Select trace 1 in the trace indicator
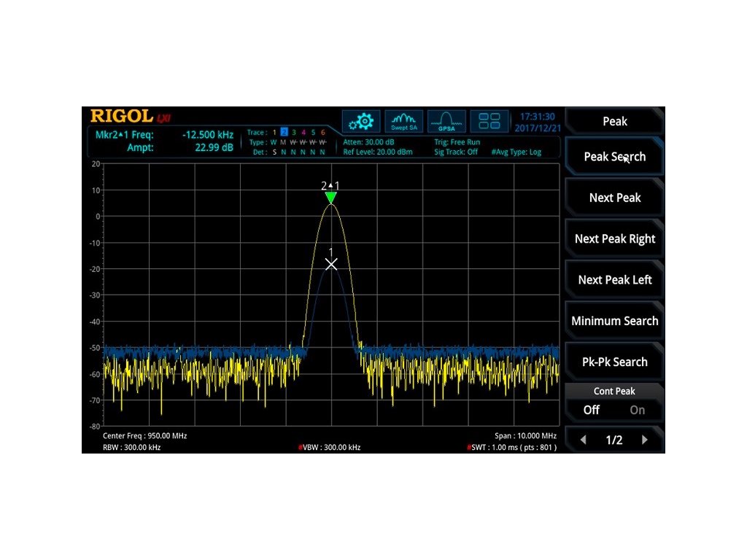Screen dimensions: 747x560 coord(274,133)
